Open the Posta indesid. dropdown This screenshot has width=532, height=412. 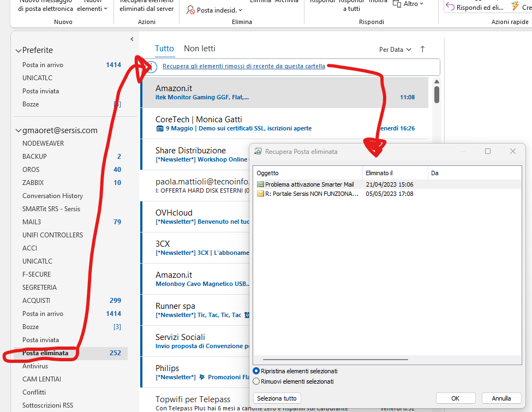click(x=241, y=10)
